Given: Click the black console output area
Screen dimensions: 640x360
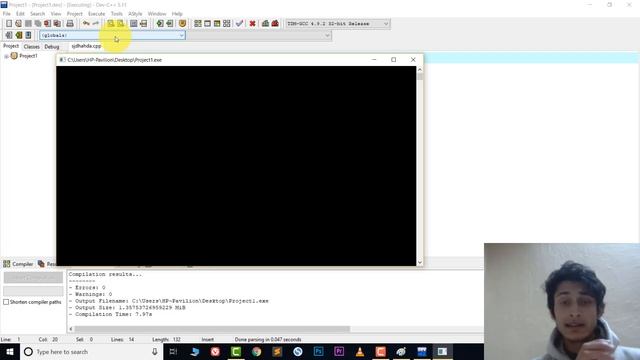Looking at the screenshot, I should tap(236, 166).
